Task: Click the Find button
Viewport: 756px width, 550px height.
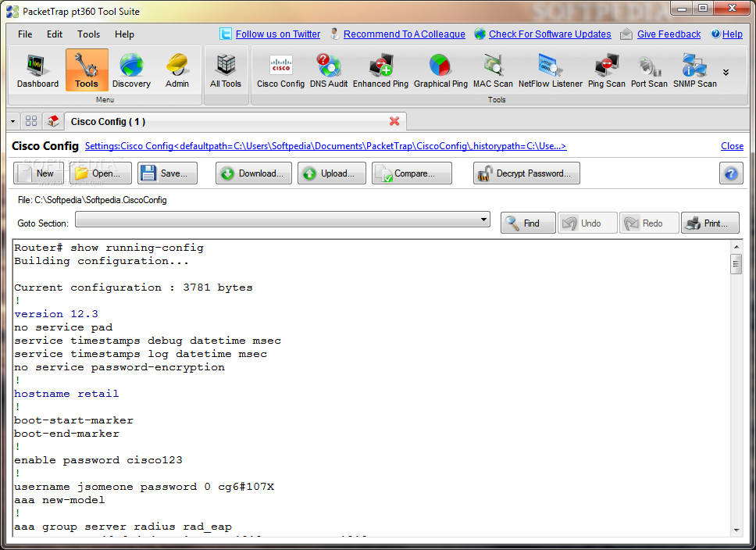Action: tap(528, 223)
